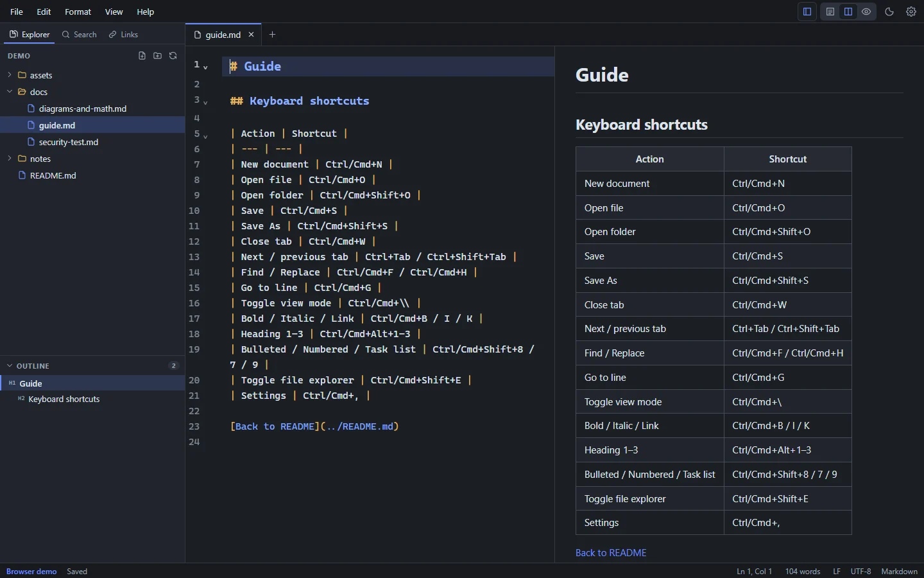Fold line 3 Keyboard shortcuts heading

tap(205, 102)
